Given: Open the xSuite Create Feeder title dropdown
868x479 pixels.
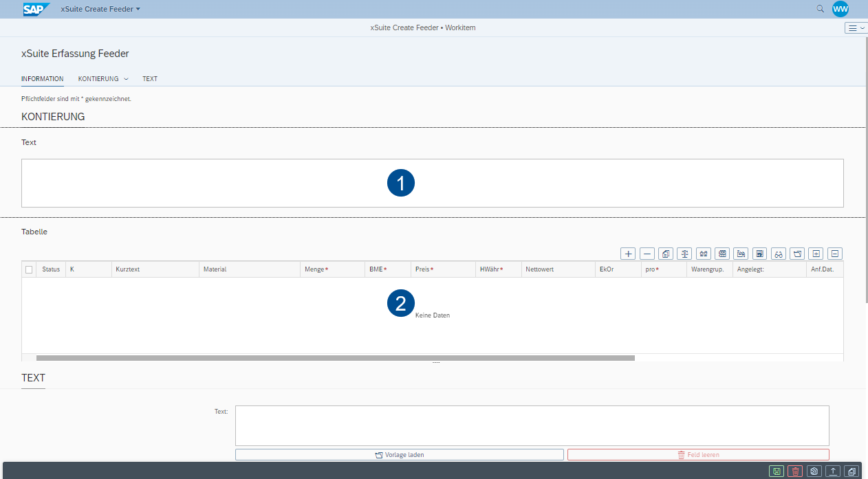Looking at the screenshot, I should tap(100, 9).
